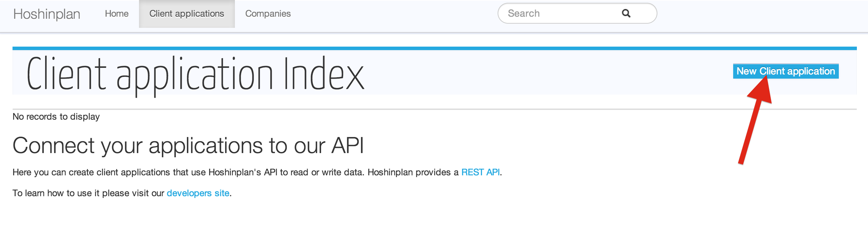
Task: Click 'Connect your applications to our API' heading
Action: click(188, 145)
